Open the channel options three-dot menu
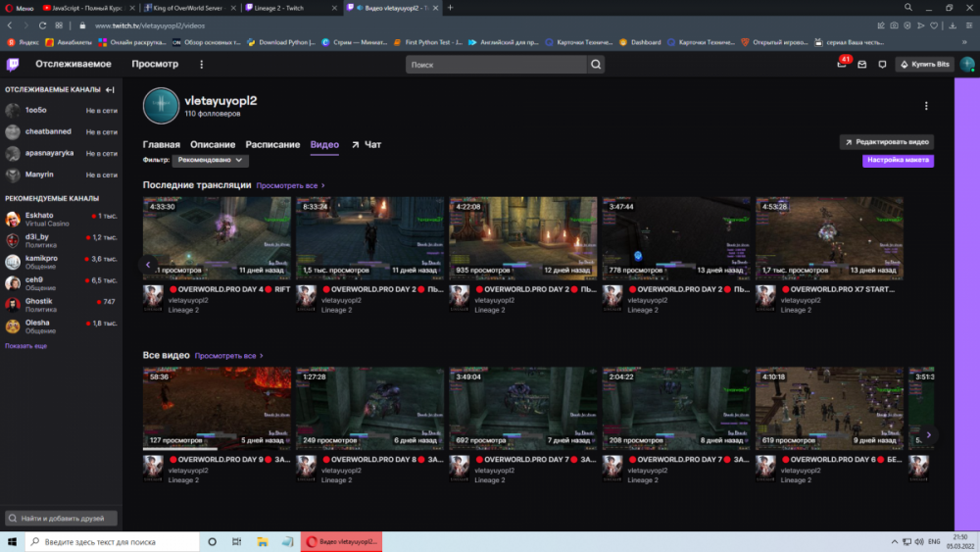The height and width of the screenshot is (552, 980). (926, 106)
